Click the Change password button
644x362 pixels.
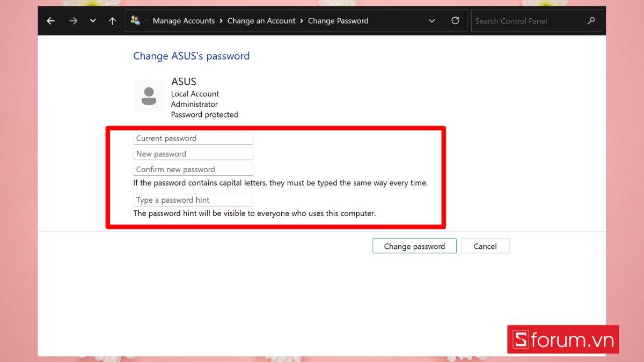[x=414, y=246]
